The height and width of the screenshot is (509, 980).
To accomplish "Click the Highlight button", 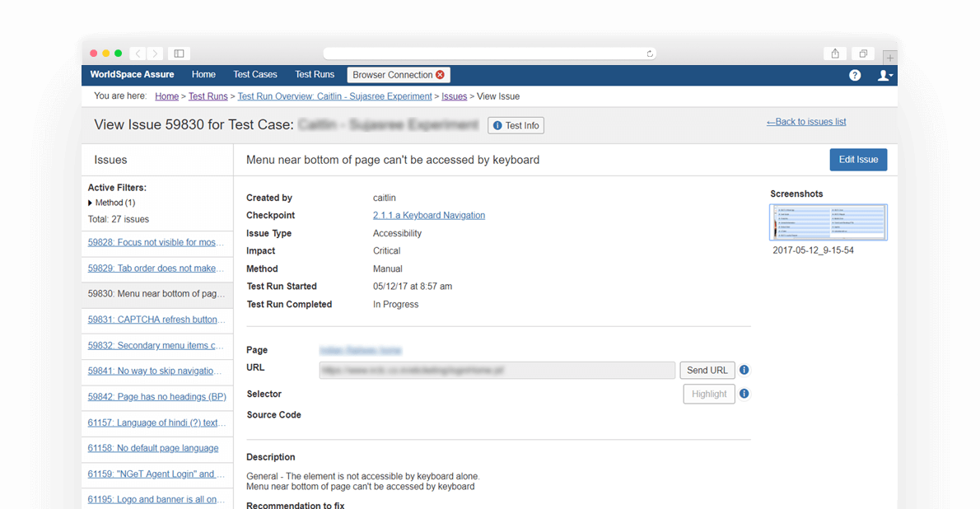I will click(709, 394).
